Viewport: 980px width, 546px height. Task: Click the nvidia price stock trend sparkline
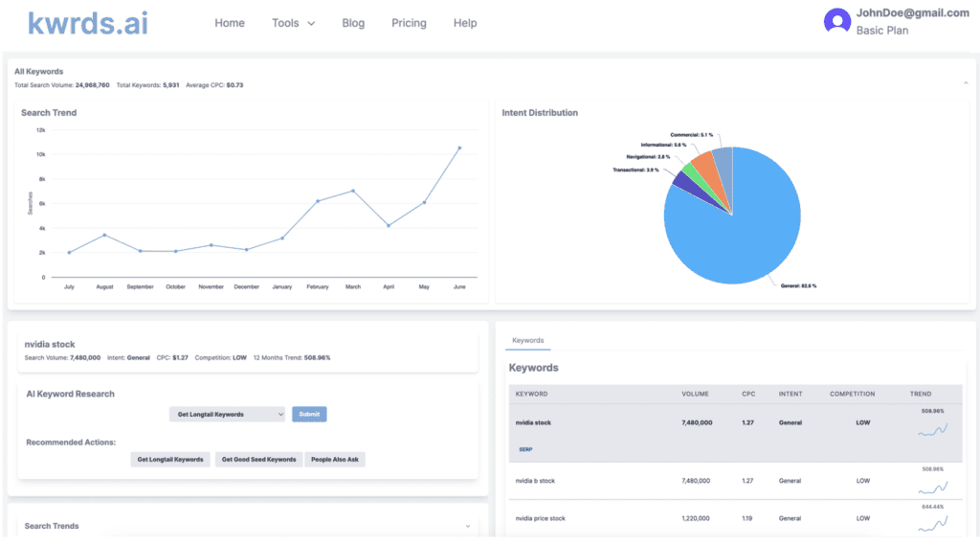click(932, 524)
